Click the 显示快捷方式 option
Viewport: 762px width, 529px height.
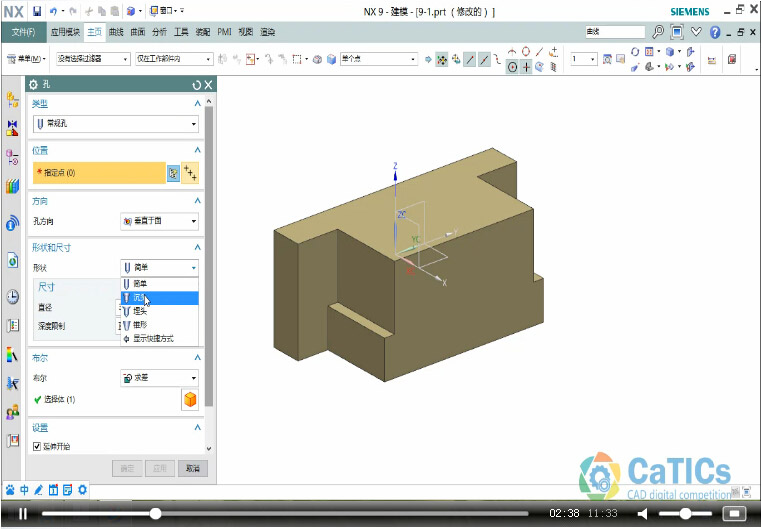pyautogui.click(x=159, y=339)
